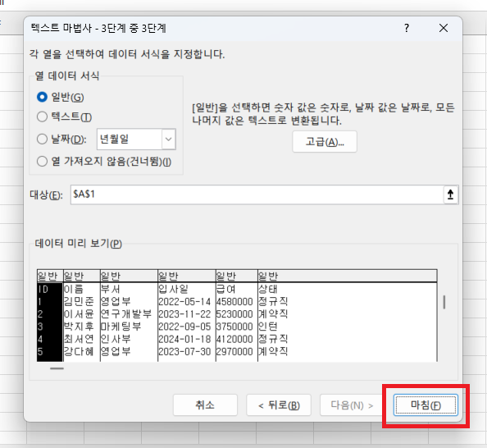Open 고급(A)... advanced settings

(325, 142)
